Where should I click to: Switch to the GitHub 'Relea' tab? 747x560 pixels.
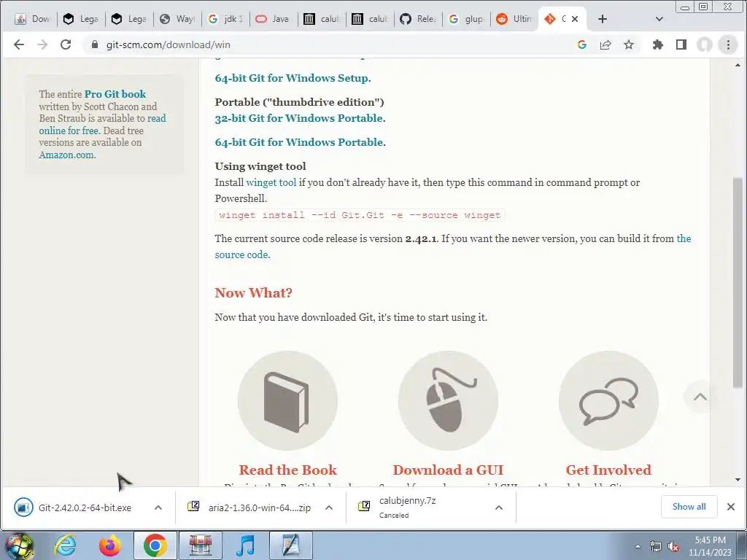(x=418, y=19)
